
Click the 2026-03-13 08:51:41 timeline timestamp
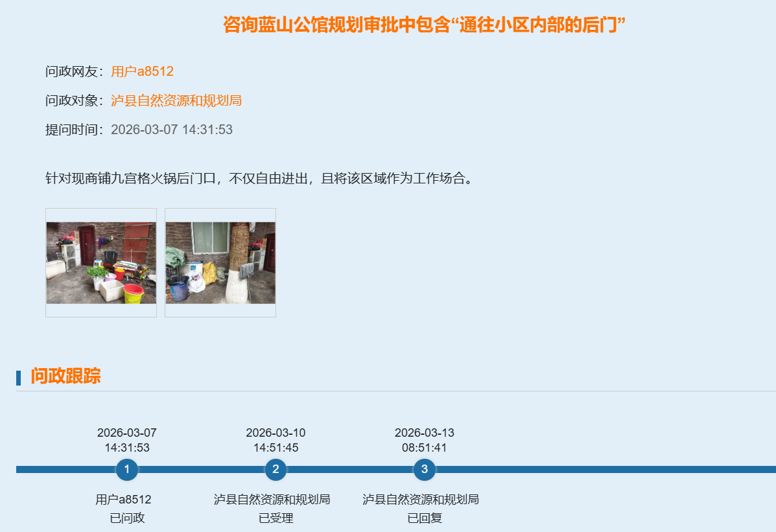(425, 440)
